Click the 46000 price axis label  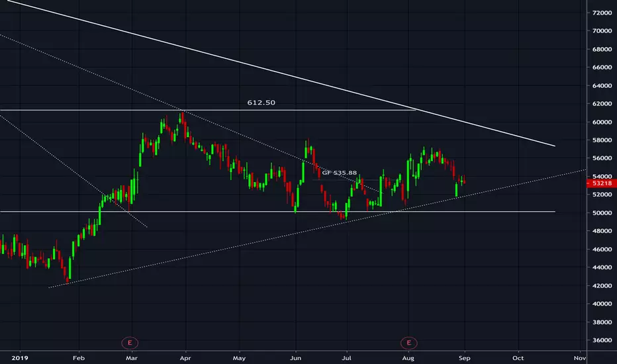pyautogui.click(x=602, y=249)
